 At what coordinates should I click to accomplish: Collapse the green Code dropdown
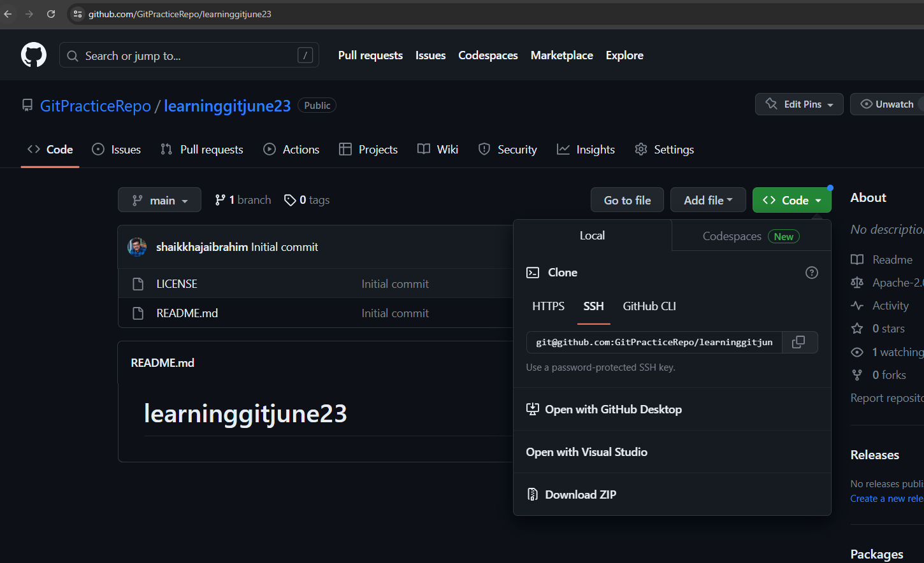(791, 200)
